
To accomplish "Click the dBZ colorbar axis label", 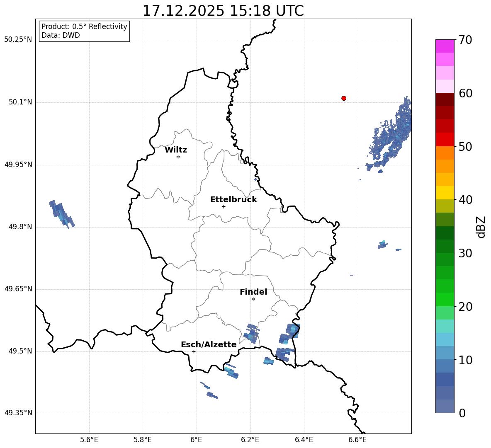I will click(x=481, y=227).
